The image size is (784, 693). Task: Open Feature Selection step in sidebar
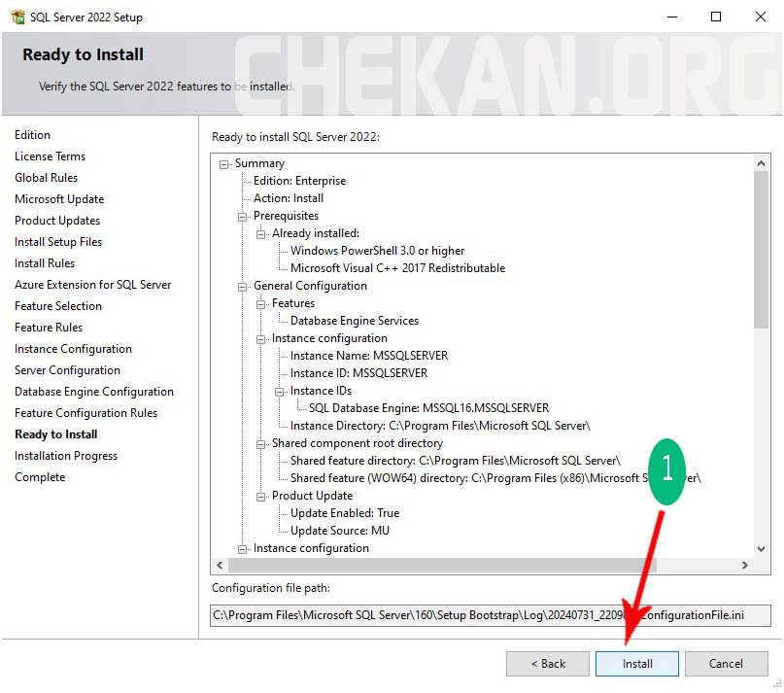tap(58, 306)
